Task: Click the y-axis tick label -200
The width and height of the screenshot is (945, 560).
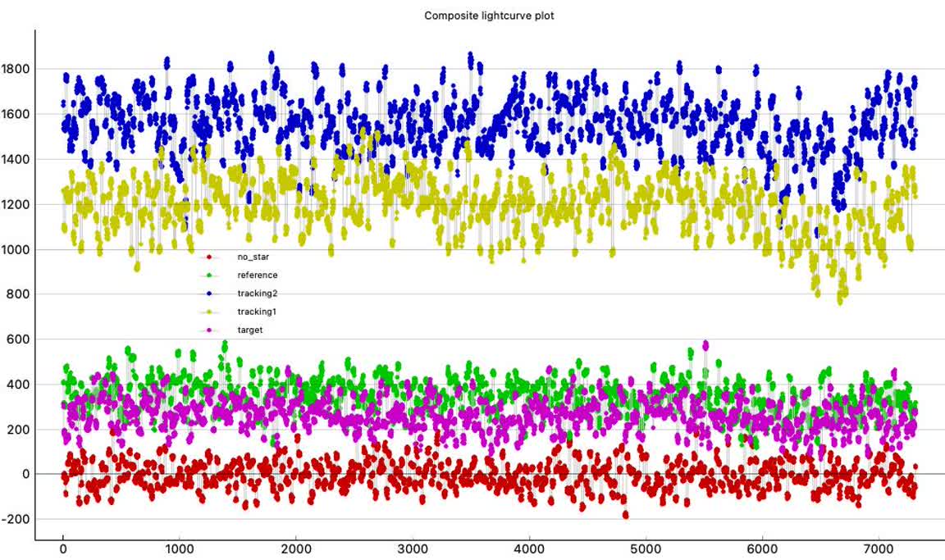Action: pos(17,520)
